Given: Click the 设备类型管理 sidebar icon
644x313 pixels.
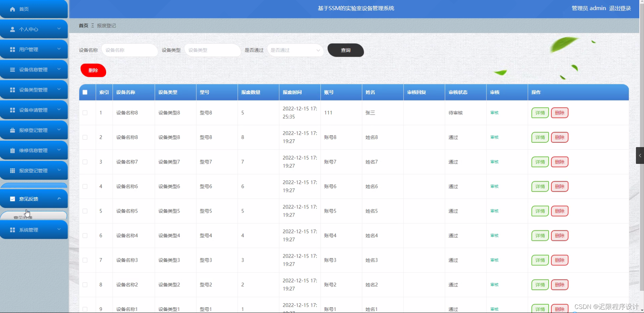Looking at the screenshot, I should [x=12, y=90].
